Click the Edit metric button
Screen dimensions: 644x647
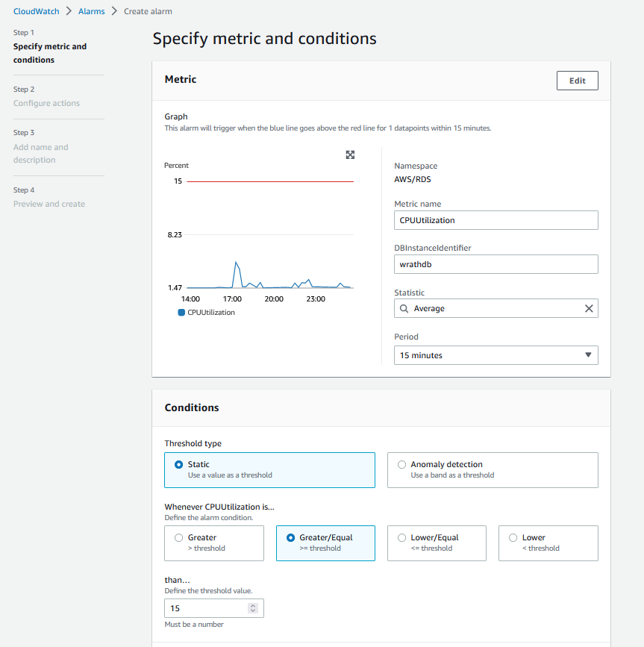click(x=577, y=81)
